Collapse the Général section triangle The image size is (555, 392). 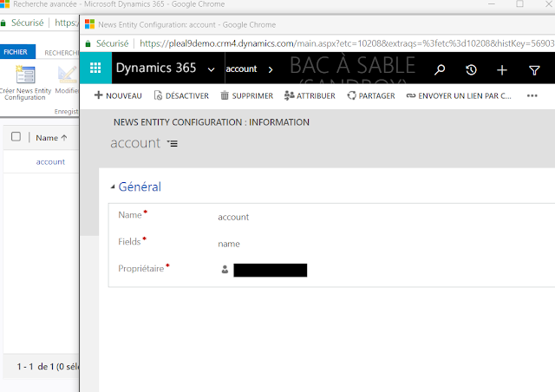pos(113,186)
